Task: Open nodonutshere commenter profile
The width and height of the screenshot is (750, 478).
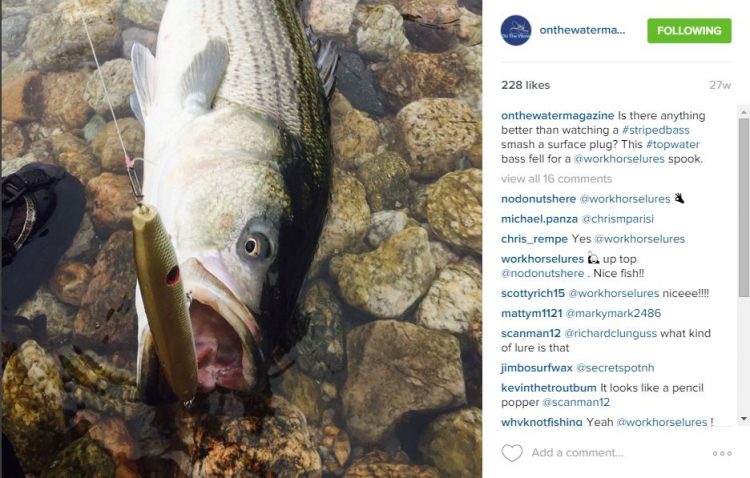Action: tap(538, 199)
